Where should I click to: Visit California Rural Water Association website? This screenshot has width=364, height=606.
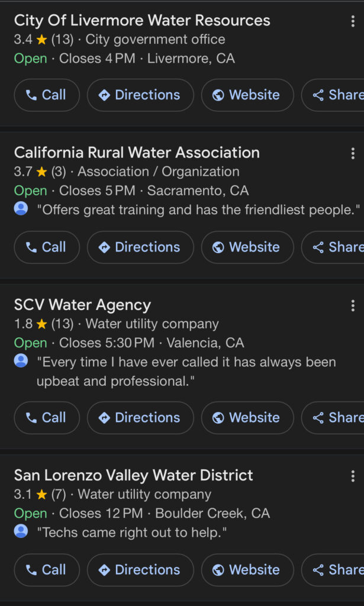click(247, 247)
